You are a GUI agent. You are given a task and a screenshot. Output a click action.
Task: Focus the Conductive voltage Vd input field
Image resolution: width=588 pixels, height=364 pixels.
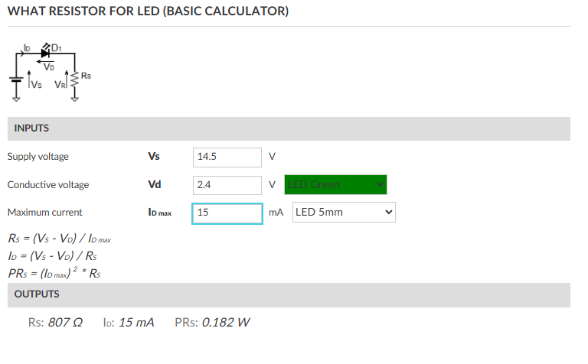pyautogui.click(x=227, y=184)
